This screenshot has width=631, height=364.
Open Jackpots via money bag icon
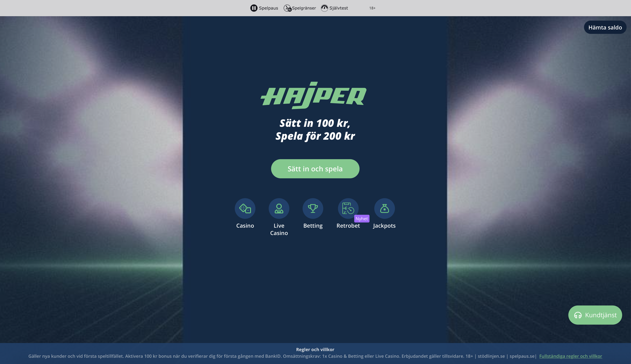coord(385,208)
